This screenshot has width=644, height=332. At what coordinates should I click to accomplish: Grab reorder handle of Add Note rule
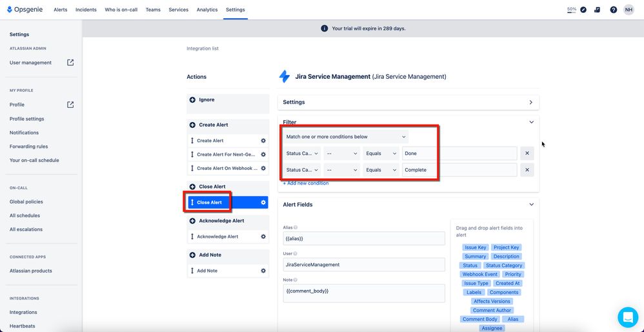[x=192, y=271]
